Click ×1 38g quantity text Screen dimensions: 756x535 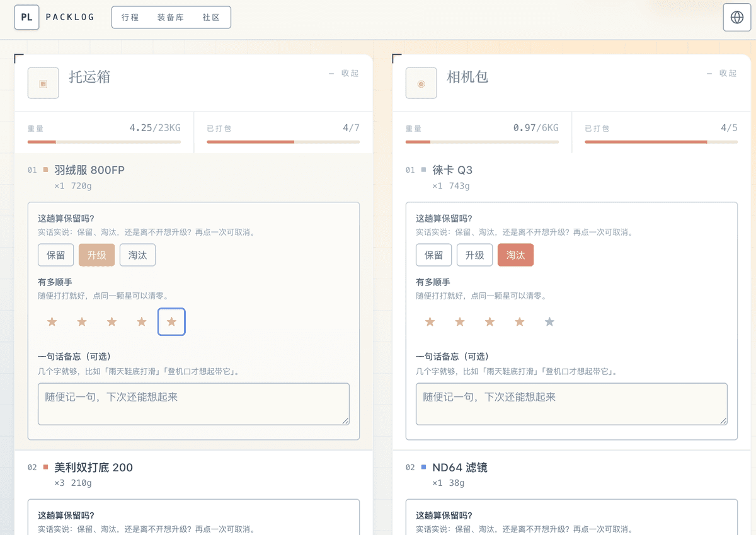pos(449,483)
